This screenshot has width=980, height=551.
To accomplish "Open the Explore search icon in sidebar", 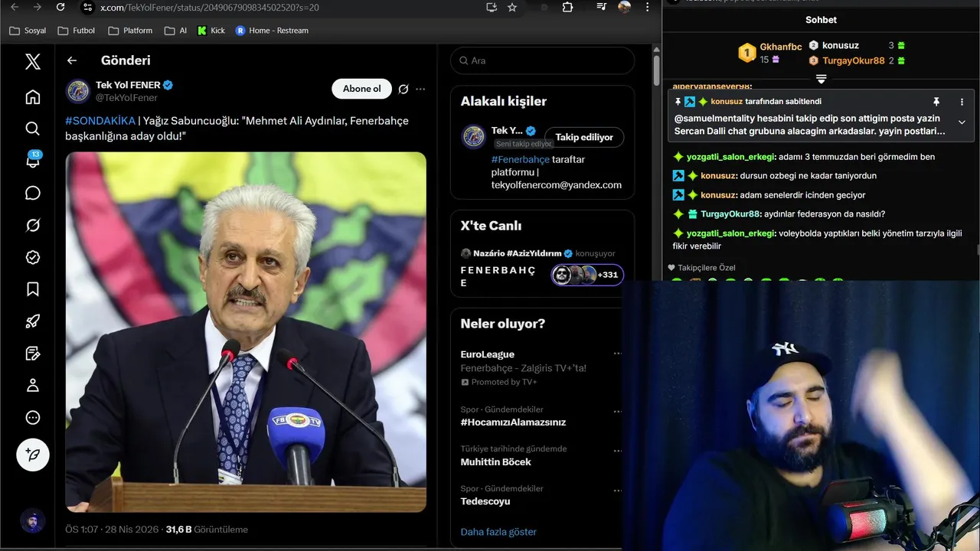I will point(32,129).
